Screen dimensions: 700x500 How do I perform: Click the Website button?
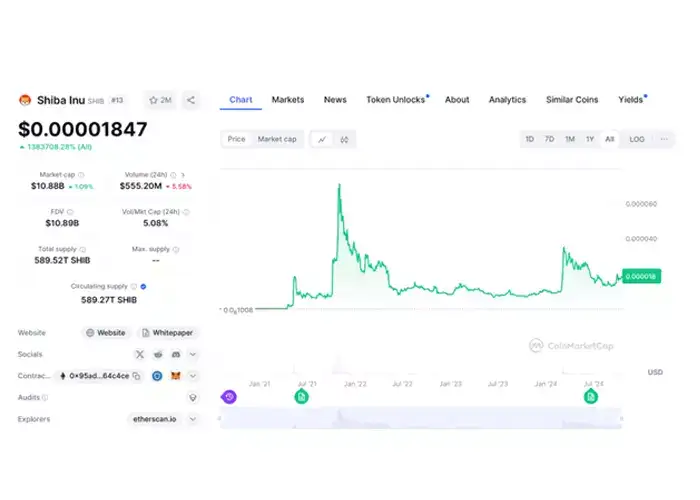click(106, 332)
